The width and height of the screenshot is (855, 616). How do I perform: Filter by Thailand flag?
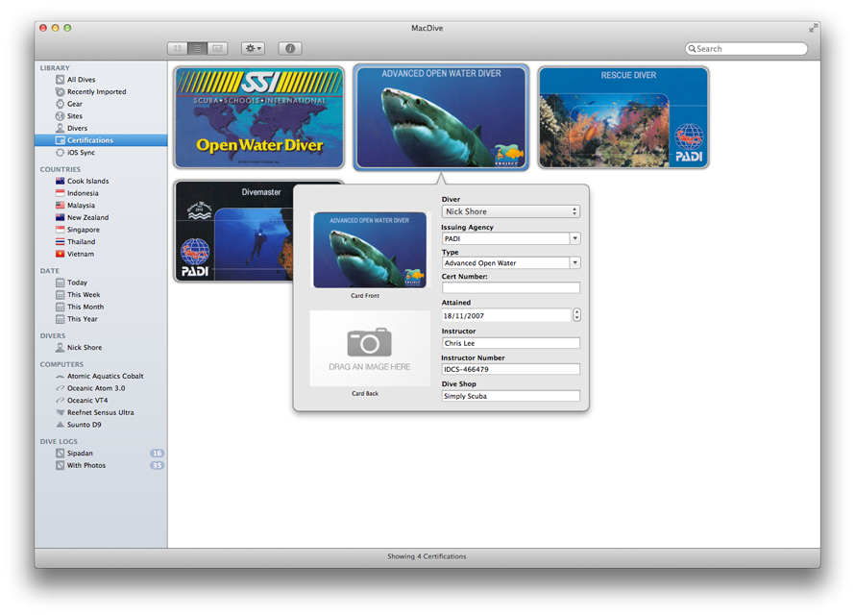[x=60, y=242]
